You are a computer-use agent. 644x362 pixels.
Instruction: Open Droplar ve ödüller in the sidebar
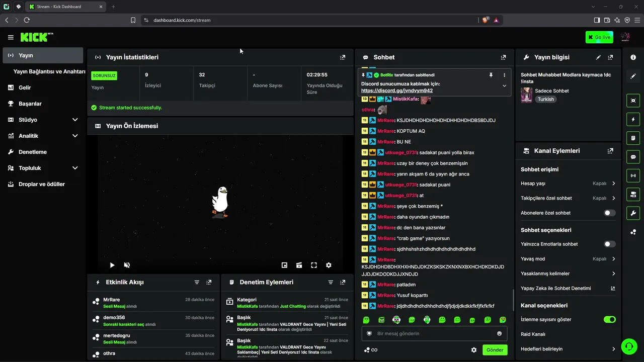pos(43,184)
